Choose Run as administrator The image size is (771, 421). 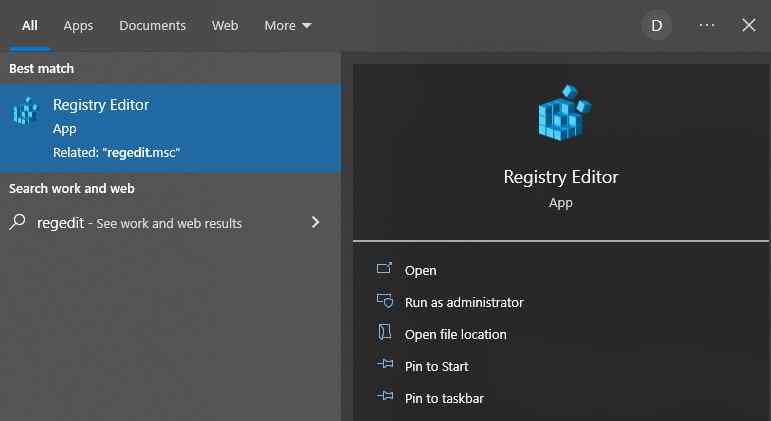click(464, 302)
